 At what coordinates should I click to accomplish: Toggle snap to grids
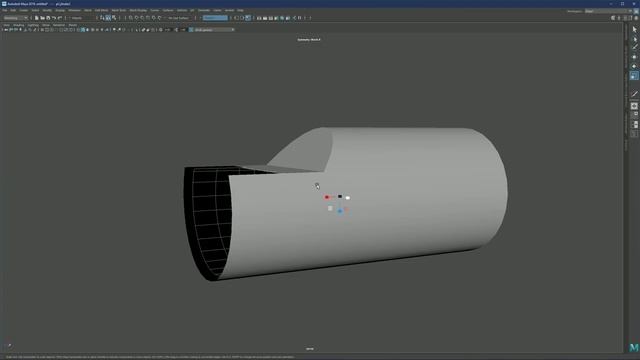pos(131,18)
